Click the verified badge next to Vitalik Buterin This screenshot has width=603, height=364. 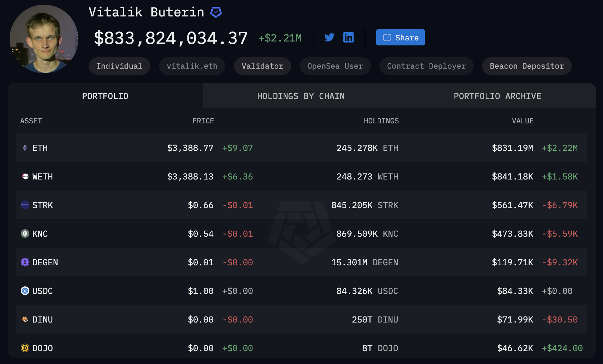click(216, 12)
